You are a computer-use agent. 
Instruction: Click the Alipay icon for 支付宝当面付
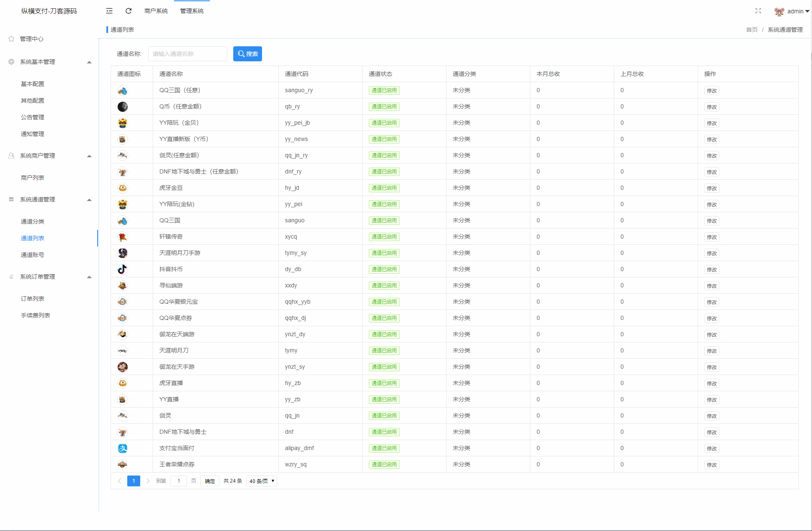click(x=122, y=448)
